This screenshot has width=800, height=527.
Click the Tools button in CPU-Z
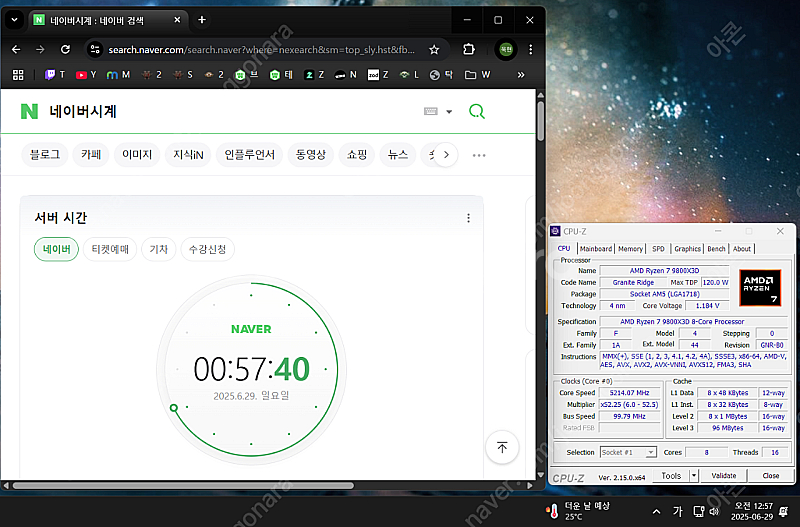tap(671, 476)
